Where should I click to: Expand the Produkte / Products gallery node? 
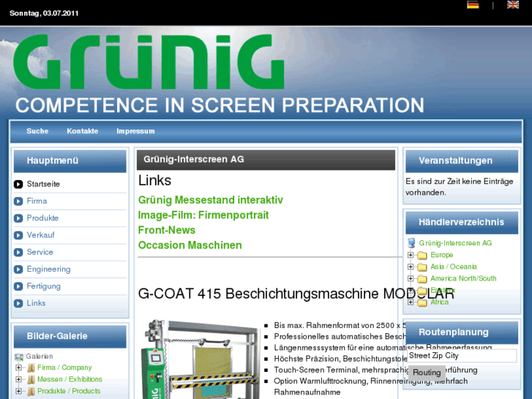point(19,391)
